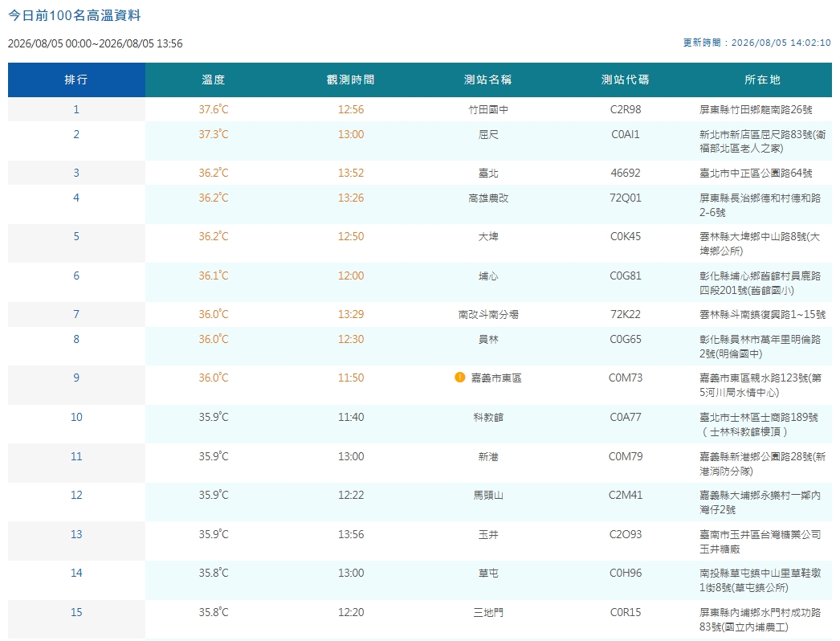Sort by the 測站代碼 column header
Viewport: 840px width, 641px height.
pyautogui.click(x=625, y=80)
